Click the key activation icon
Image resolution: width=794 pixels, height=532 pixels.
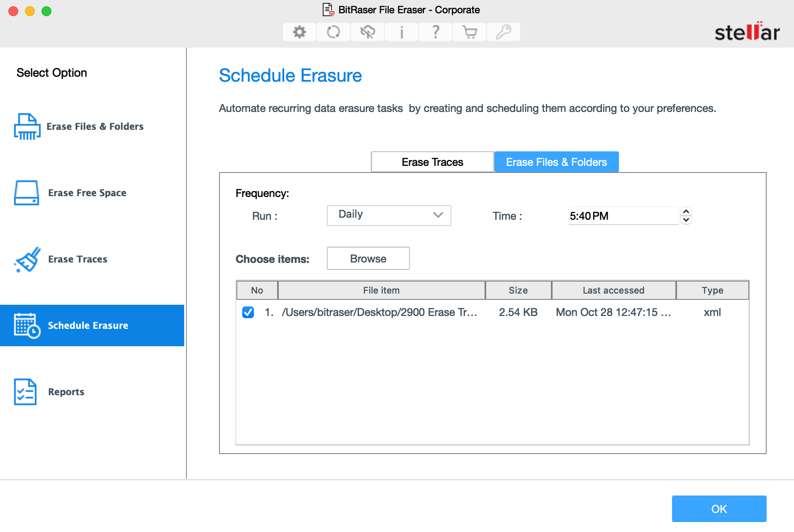point(504,32)
